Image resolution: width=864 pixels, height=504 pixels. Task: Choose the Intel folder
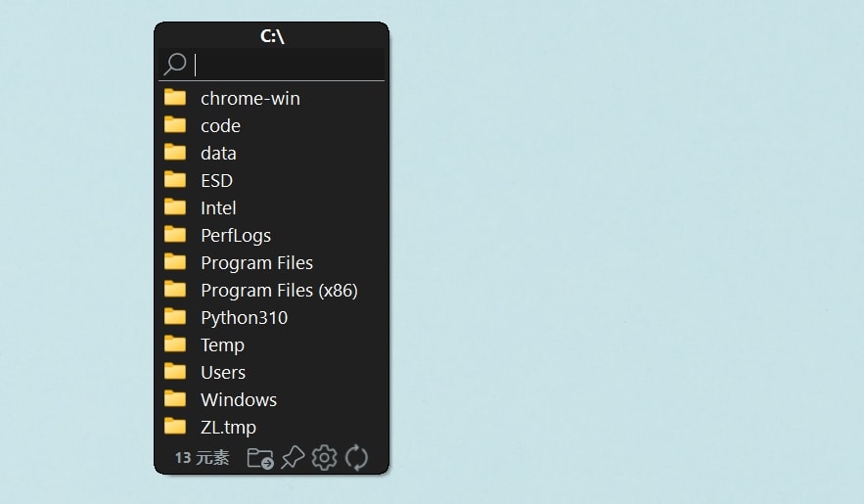[x=218, y=207]
